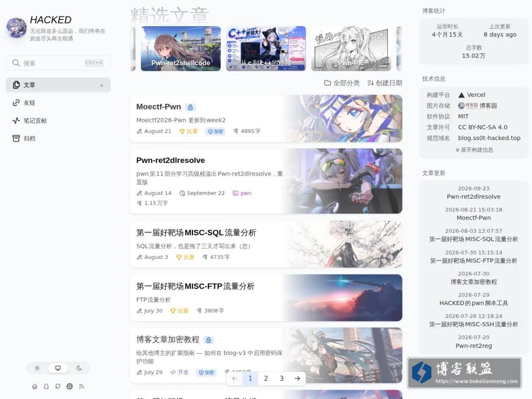The width and height of the screenshot is (532, 399).
Task: Open 第一届好靶场MISC-FTP流量分析 article title
Action: click(x=196, y=286)
